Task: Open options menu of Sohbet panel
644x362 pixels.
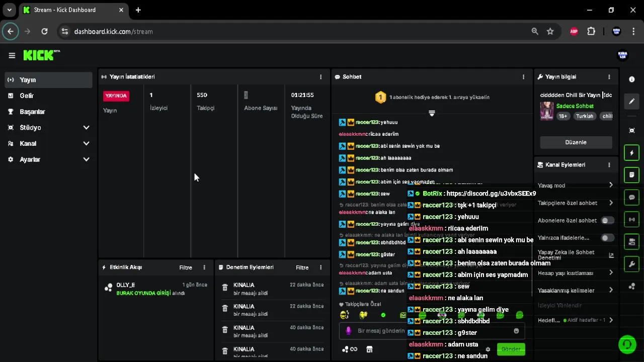Action: [x=523, y=77]
